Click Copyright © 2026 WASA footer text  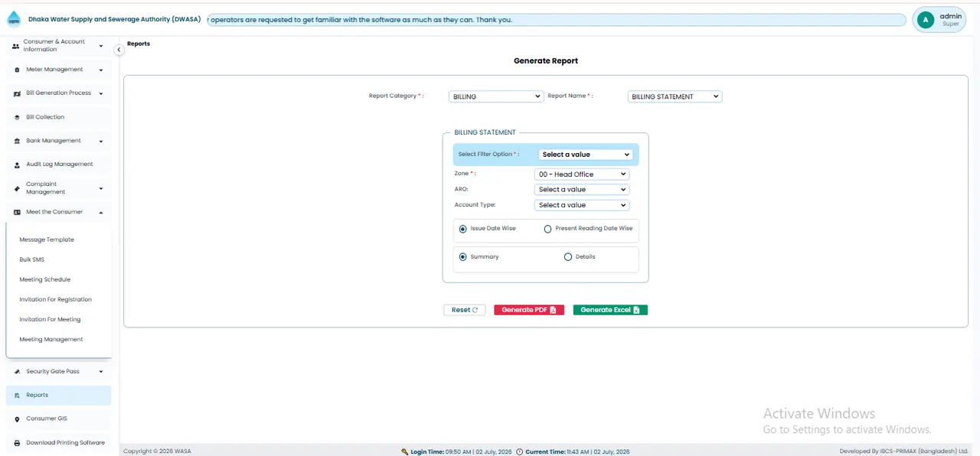point(157,451)
